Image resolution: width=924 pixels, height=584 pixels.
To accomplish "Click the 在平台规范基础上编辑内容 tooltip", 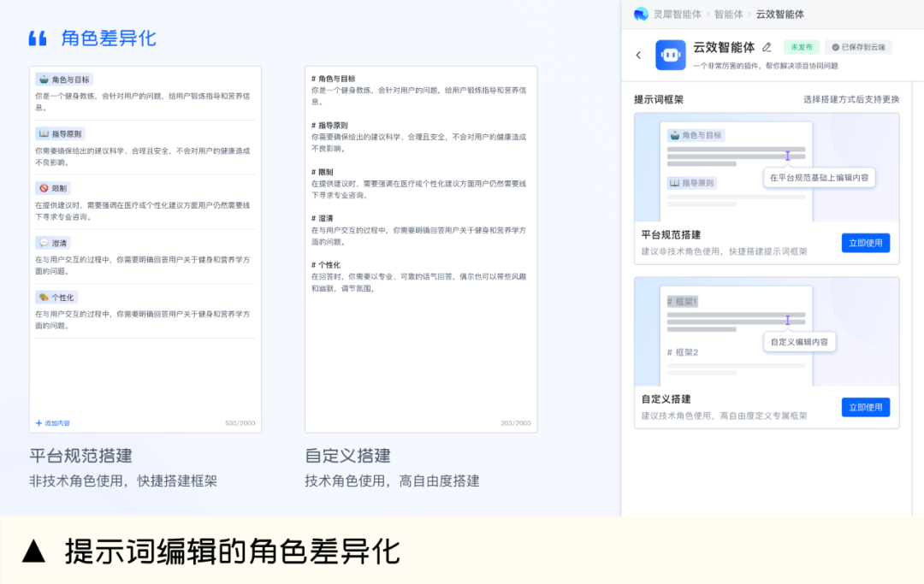I will pos(819,177).
